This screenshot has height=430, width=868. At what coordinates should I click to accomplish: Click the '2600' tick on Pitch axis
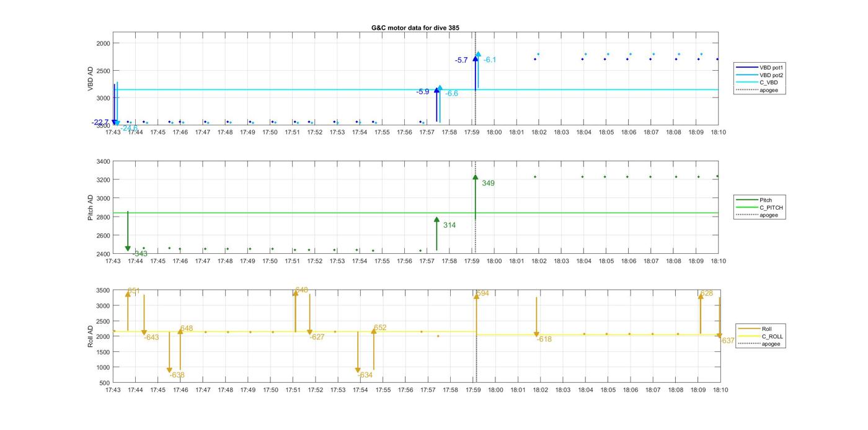tap(102, 236)
